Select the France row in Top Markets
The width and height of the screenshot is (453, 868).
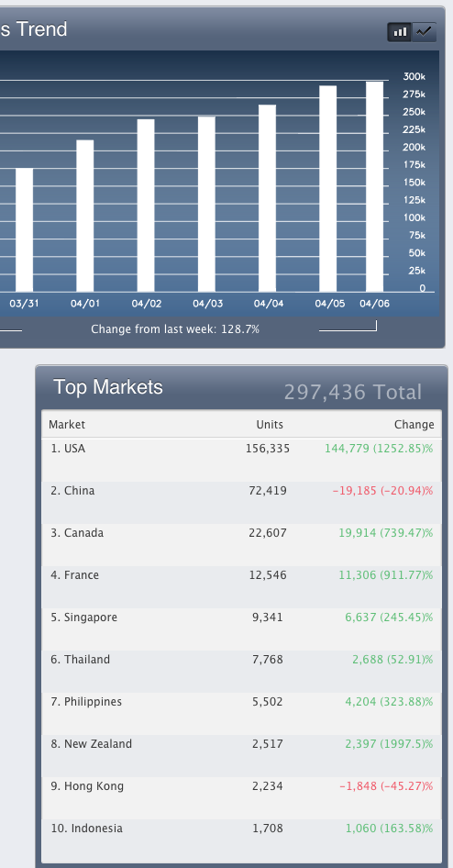(242, 587)
